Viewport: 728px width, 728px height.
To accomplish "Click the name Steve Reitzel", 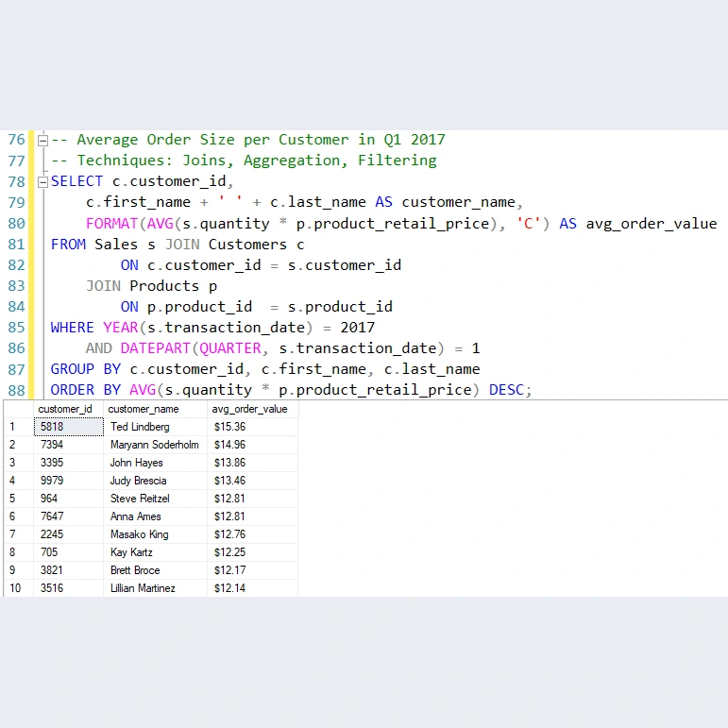I will [140, 499].
